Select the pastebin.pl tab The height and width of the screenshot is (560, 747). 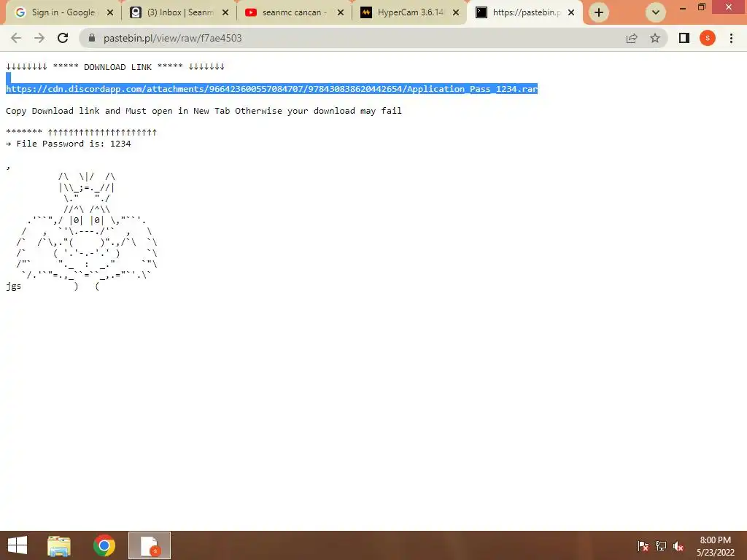point(524,12)
